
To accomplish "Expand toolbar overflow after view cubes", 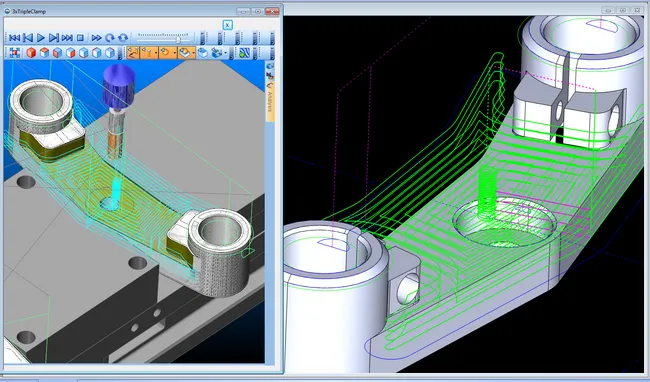I will 120,53.
